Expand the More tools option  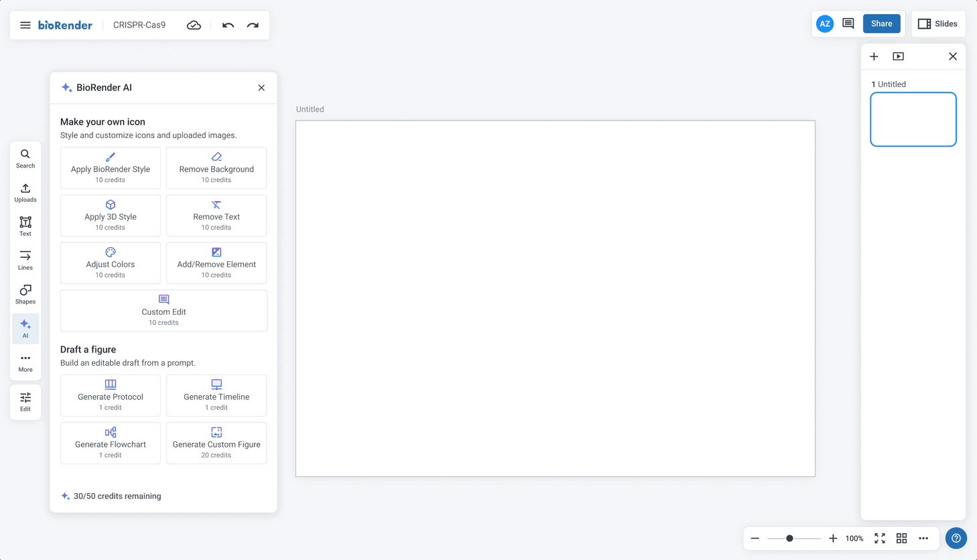coord(25,362)
